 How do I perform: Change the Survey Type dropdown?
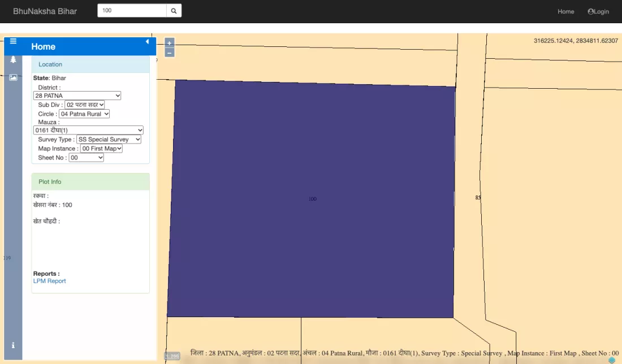(x=109, y=139)
